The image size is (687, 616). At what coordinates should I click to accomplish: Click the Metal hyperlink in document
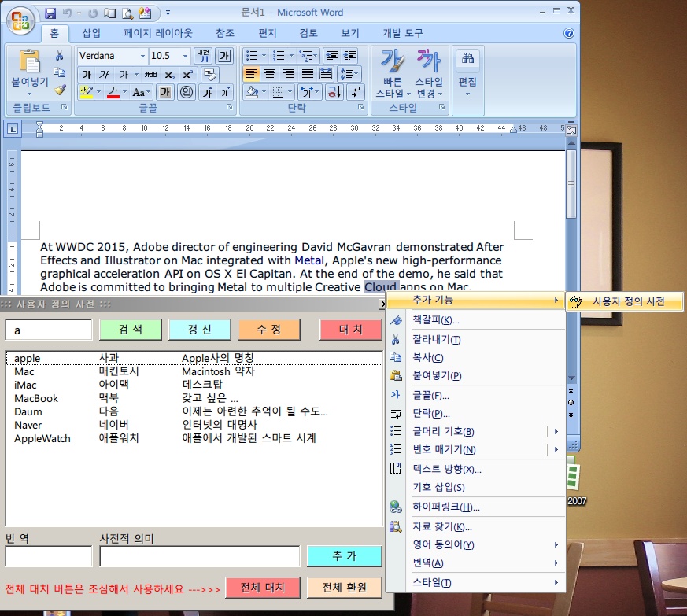point(309,260)
